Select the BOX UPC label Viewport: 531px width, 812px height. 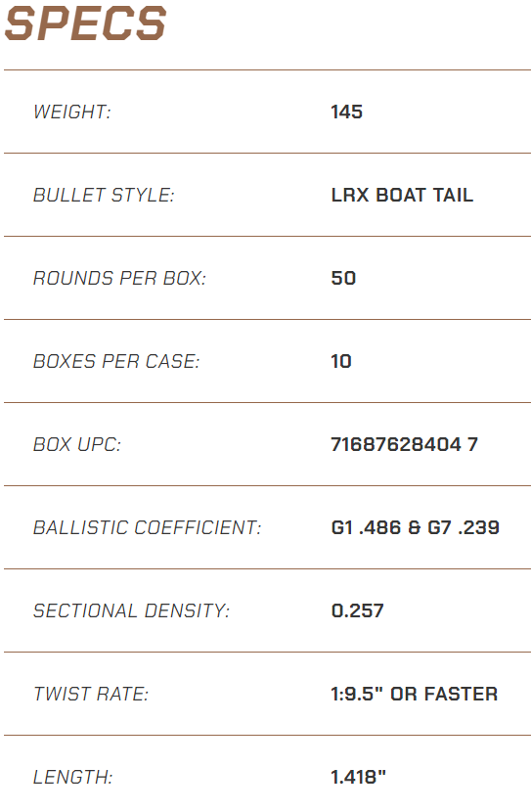[x=76, y=444]
